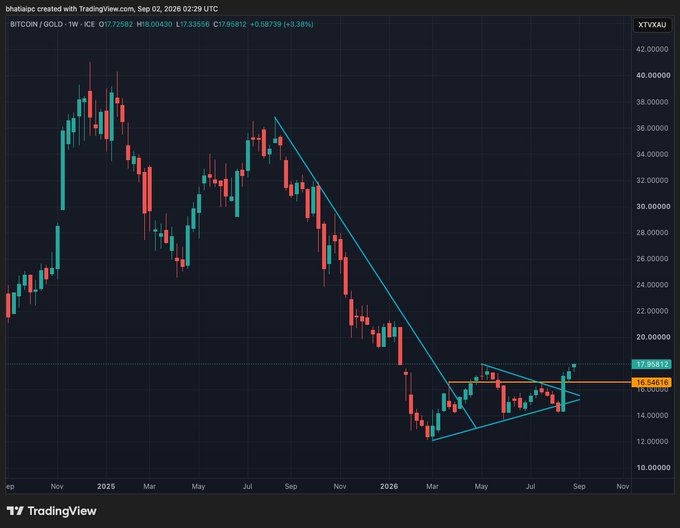Click the 2026 year label on time axis
This screenshot has width=680, height=528.
point(389,486)
